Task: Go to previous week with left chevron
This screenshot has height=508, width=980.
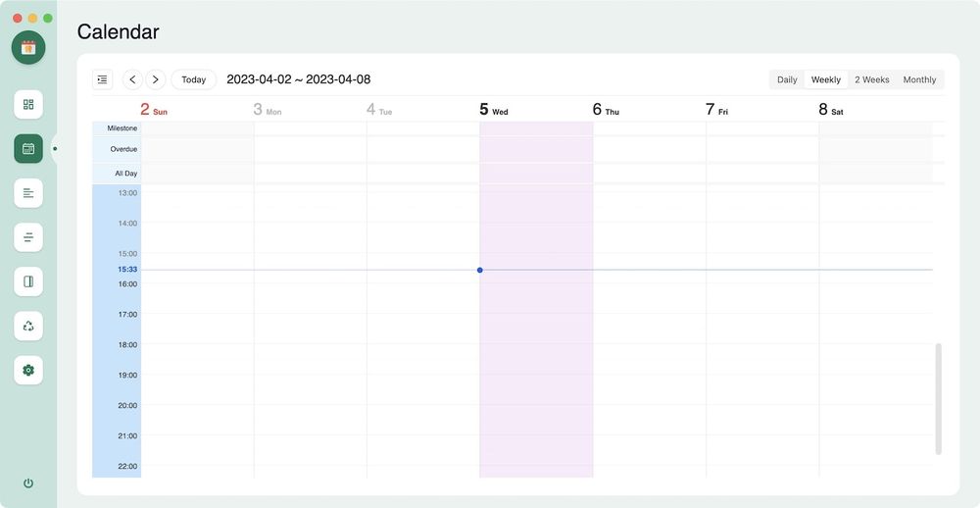Action: click(x=132, y=79)
